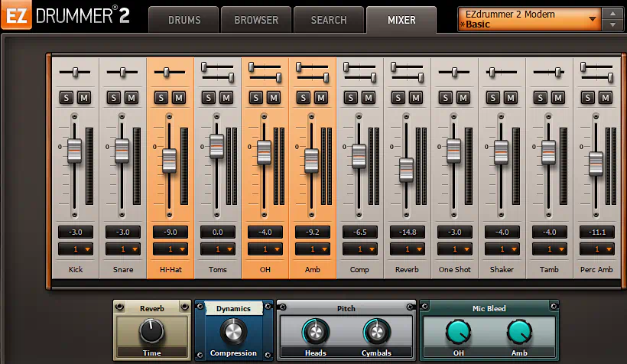Click the Amb level value -9.2
The image size is (627, 364).
pos(313,232)
